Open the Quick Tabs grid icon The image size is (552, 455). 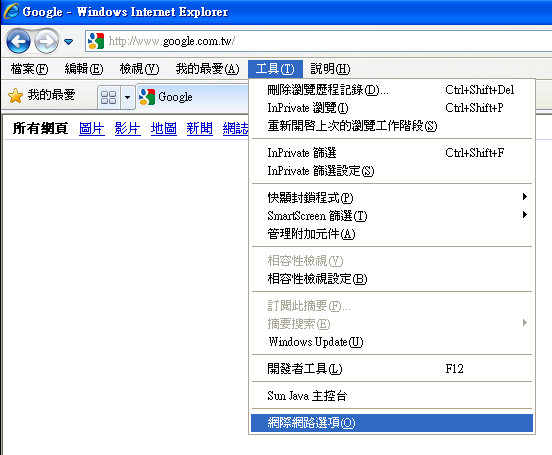(108, 97)
